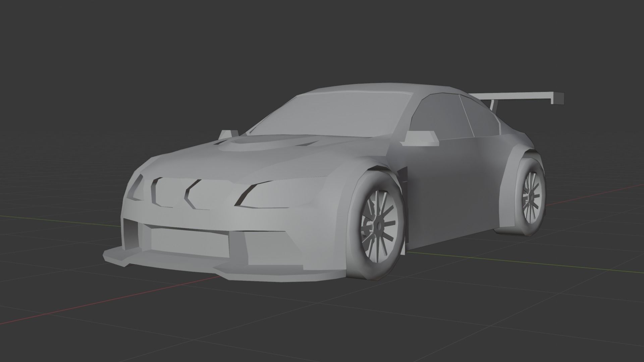Select the car's rear wheel
Screen dimensions: 644x362
click(x=531, y=197)
